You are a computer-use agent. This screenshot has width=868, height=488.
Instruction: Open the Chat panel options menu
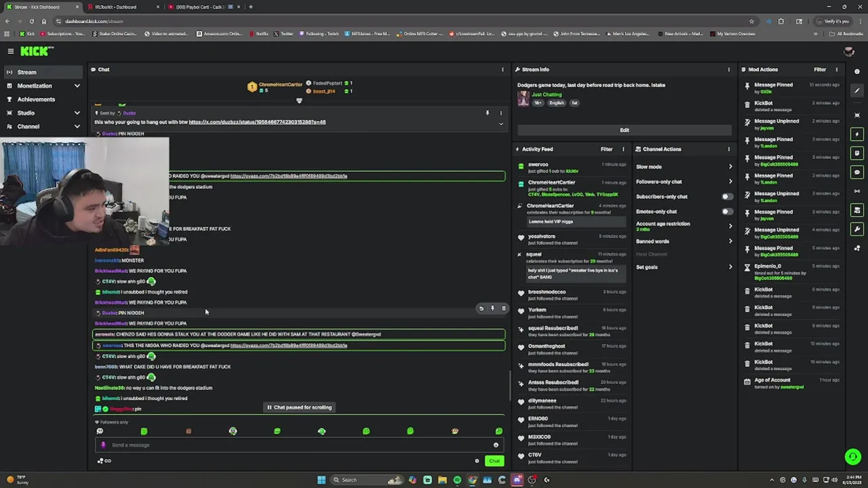(x=502, y=69)
